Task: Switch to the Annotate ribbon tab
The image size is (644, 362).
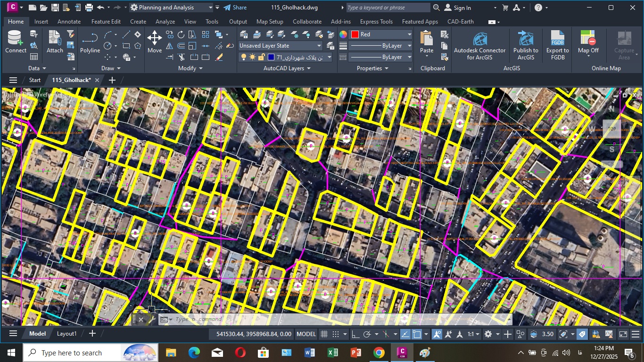Action: click(x=69, y=22)
